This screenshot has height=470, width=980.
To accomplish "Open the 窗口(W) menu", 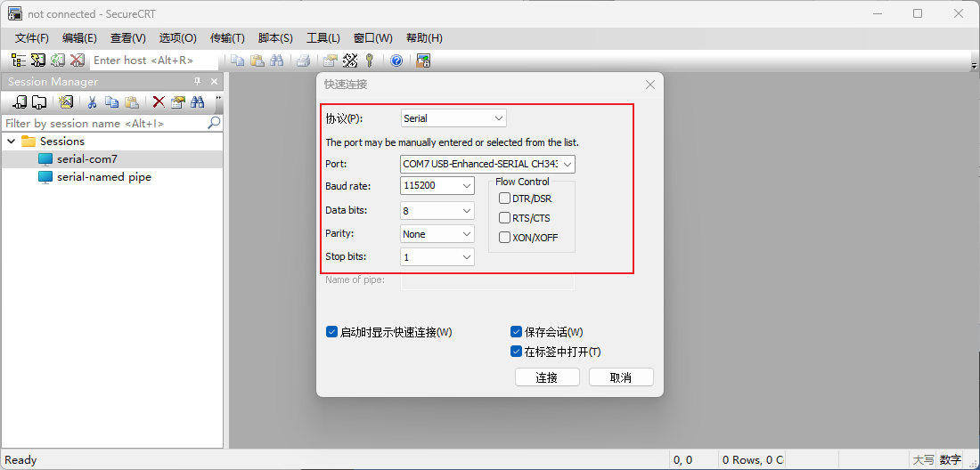I will tap(373, 38).
